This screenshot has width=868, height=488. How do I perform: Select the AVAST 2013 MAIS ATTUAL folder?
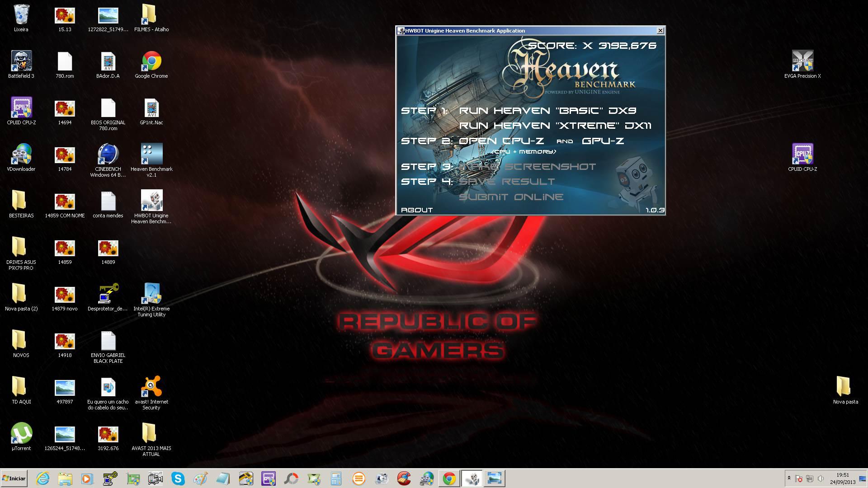(x=151, y=440)
